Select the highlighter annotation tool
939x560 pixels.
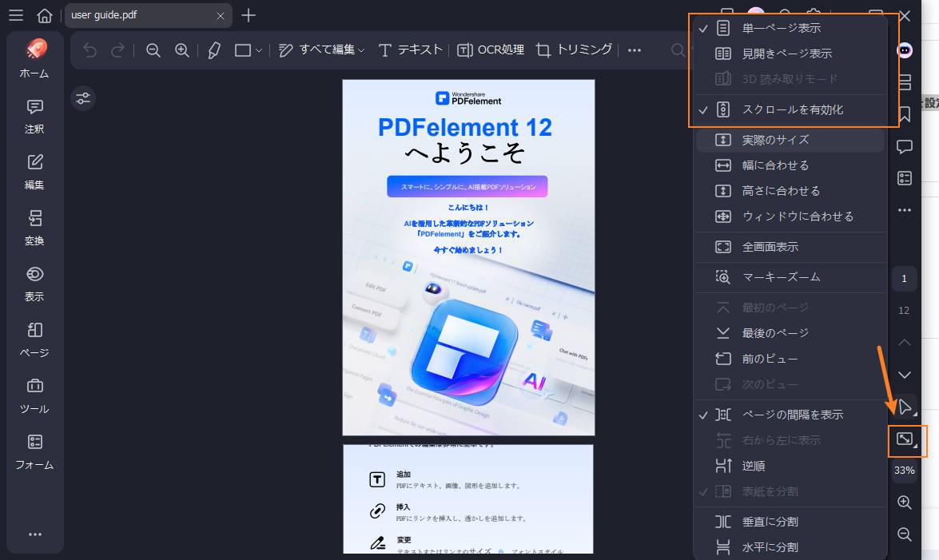click(213, 50)
